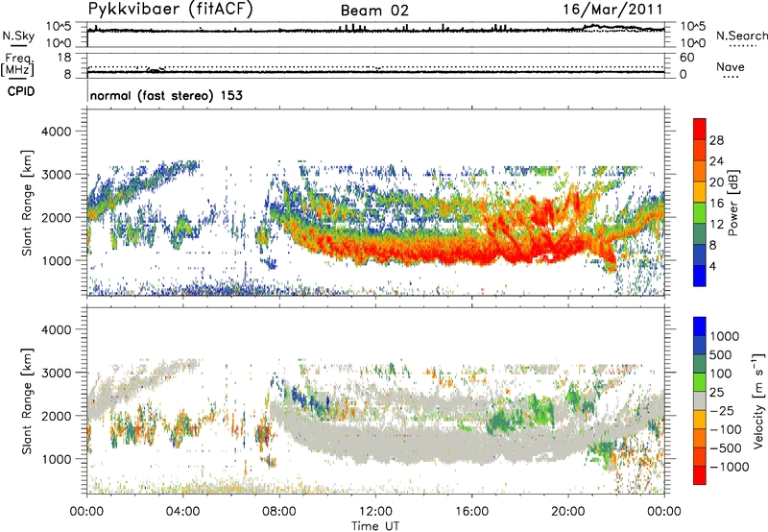
Task: Click the 60 tick on Nave axis
Action: (x=687, y=58)
